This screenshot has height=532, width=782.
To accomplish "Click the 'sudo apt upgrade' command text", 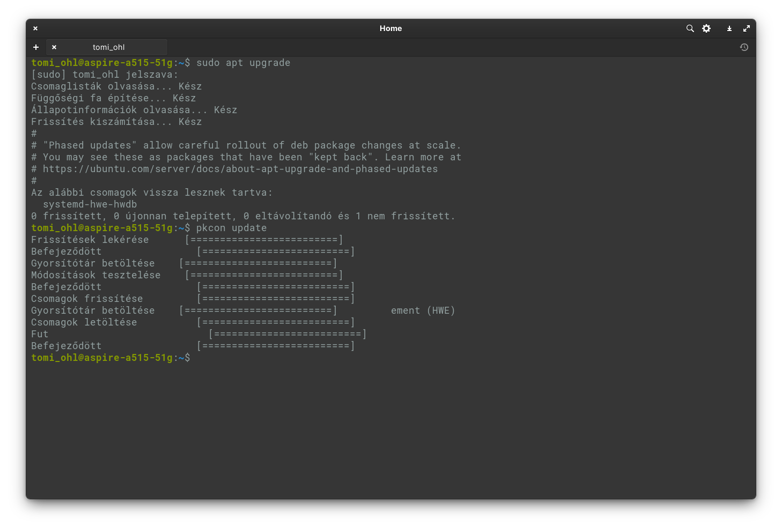I will click(243, 63).
